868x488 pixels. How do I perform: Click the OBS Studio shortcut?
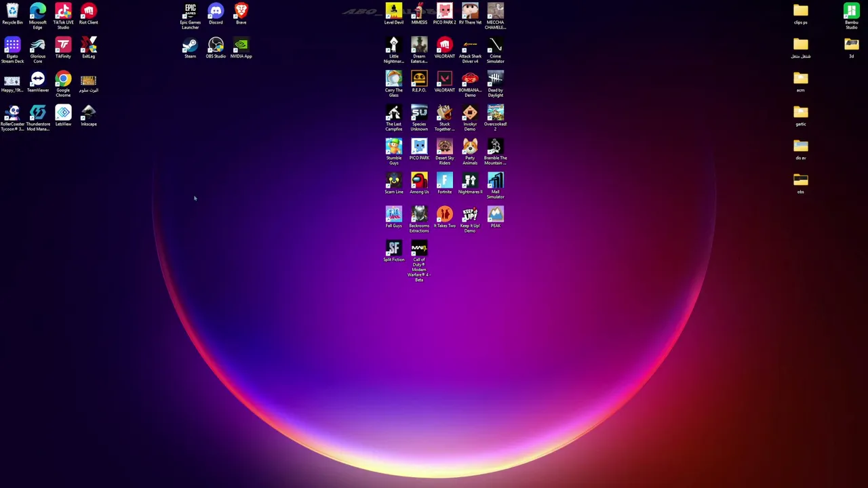click(x=216, y=47)
